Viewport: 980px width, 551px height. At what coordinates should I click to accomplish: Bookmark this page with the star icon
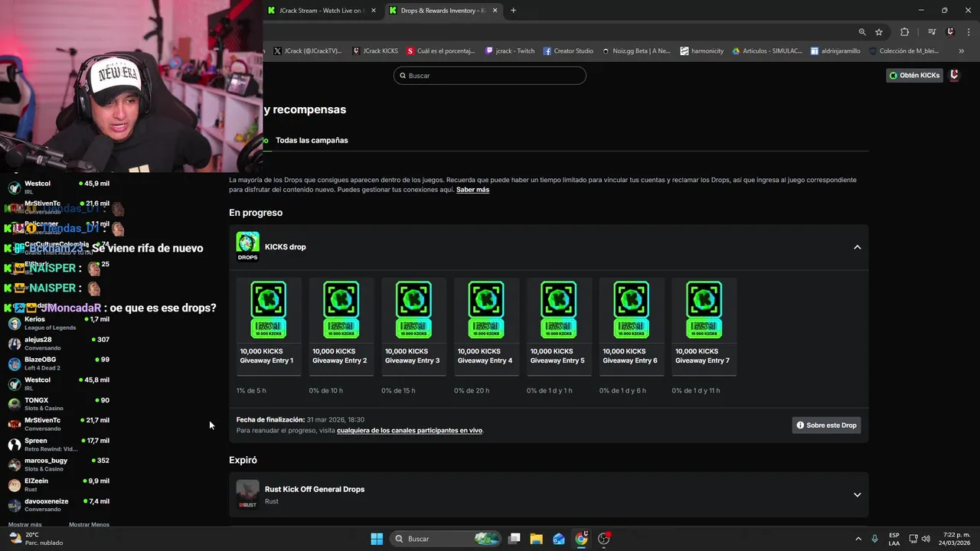click(x=879, y=32)
